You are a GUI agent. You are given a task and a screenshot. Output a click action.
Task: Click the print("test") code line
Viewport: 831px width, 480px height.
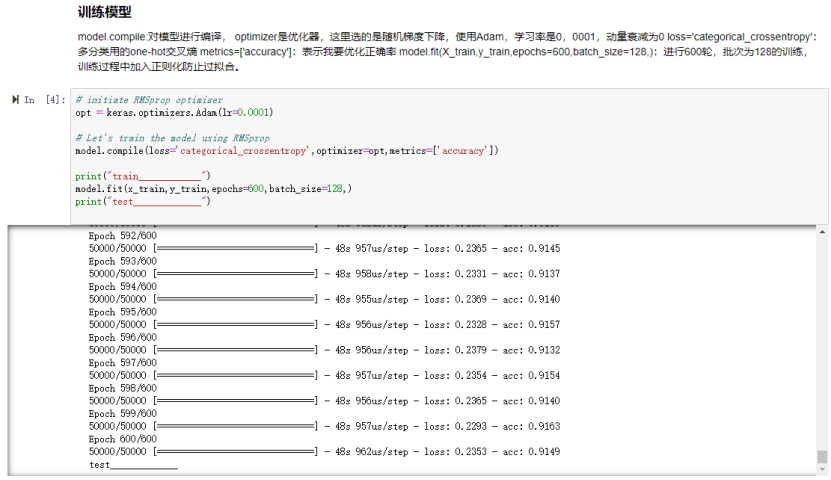(x=143, y=201)
